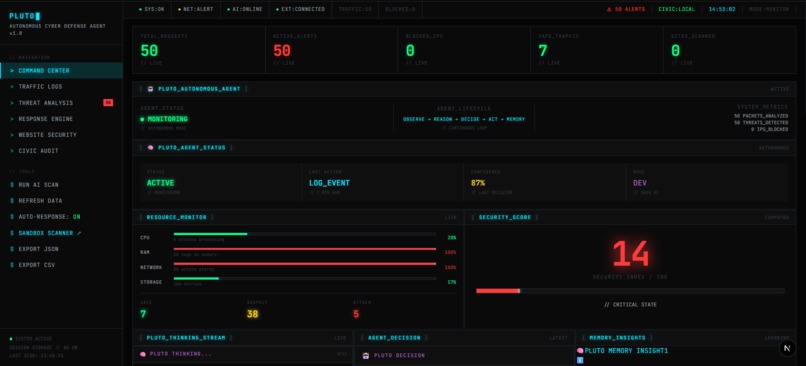Click the 0 IPS_BLOCKED metric
The width and height of the screenshot is (806, 366).
(769, 130)
